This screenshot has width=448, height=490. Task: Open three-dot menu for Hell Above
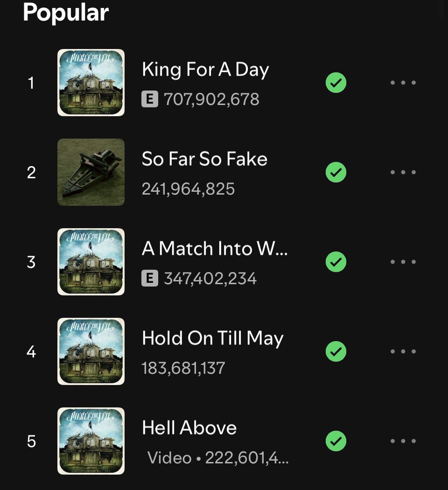coord(403,441)
